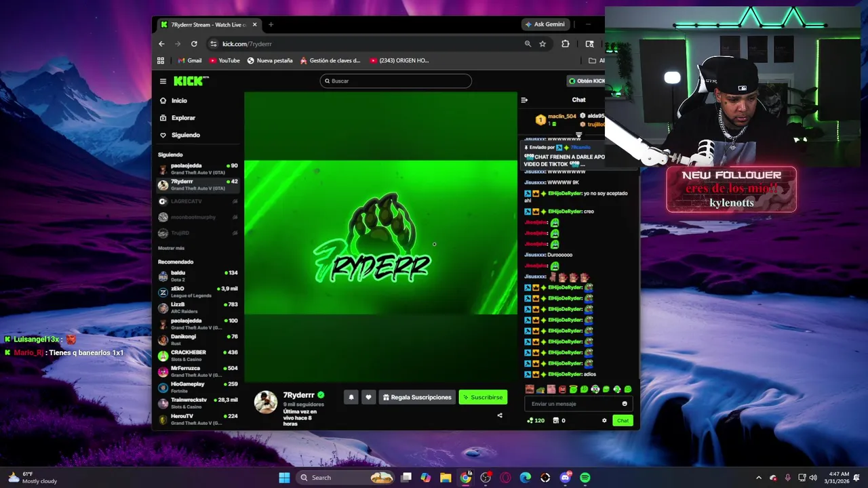The width and height of the screenshot is (868, 488).
Task: Open Gestión de claves bookmark
Action: click(331, 60)
